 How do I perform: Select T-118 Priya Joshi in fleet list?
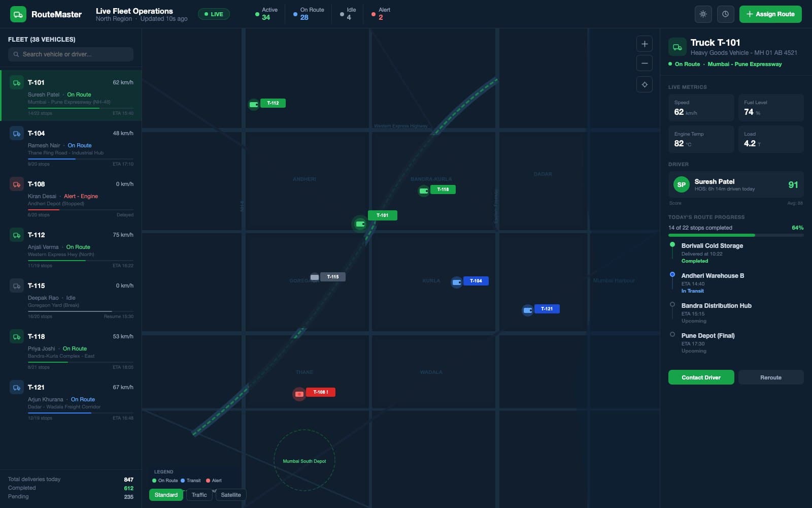[71, 350]
